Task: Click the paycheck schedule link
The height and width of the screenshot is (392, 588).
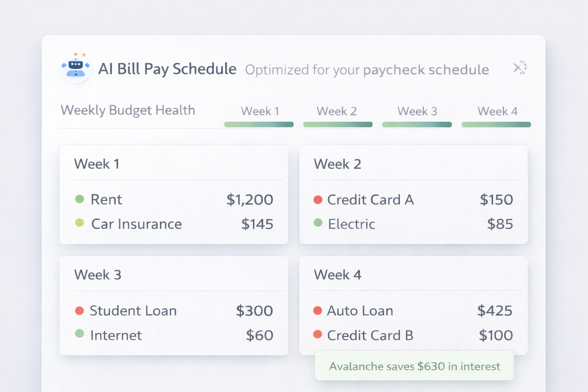Action: tap(426, 70)
